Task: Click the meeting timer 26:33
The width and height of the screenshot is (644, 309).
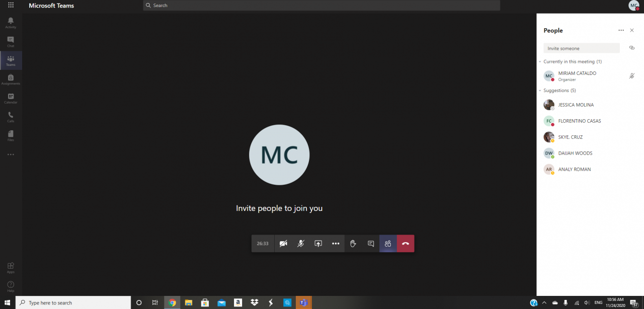Action: click(x=263, y=244)
